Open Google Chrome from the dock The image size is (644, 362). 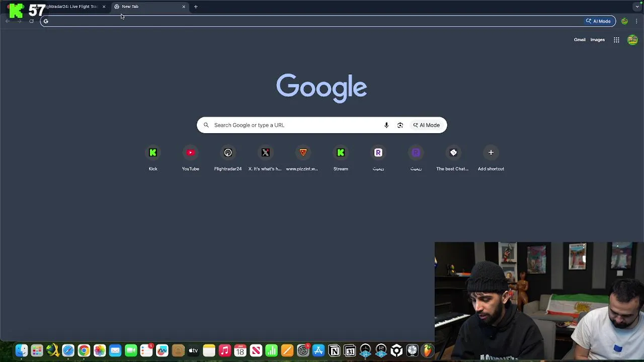84,350
